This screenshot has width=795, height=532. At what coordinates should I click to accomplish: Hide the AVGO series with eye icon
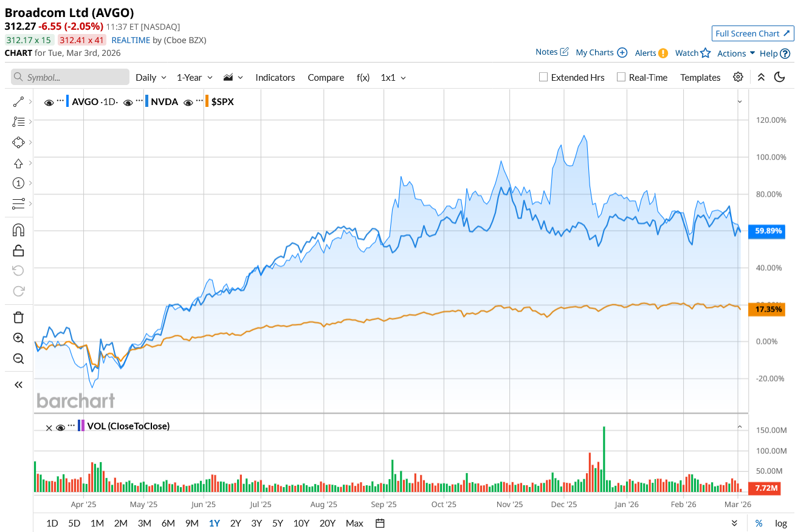(49, 103)
